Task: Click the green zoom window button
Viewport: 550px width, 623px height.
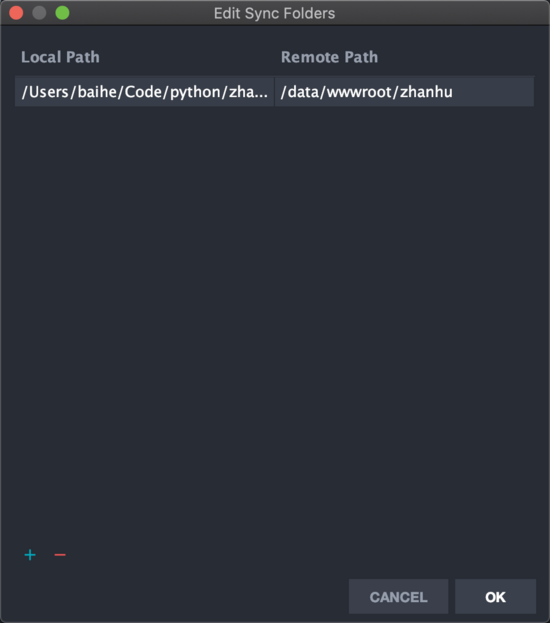Action: 62,13
